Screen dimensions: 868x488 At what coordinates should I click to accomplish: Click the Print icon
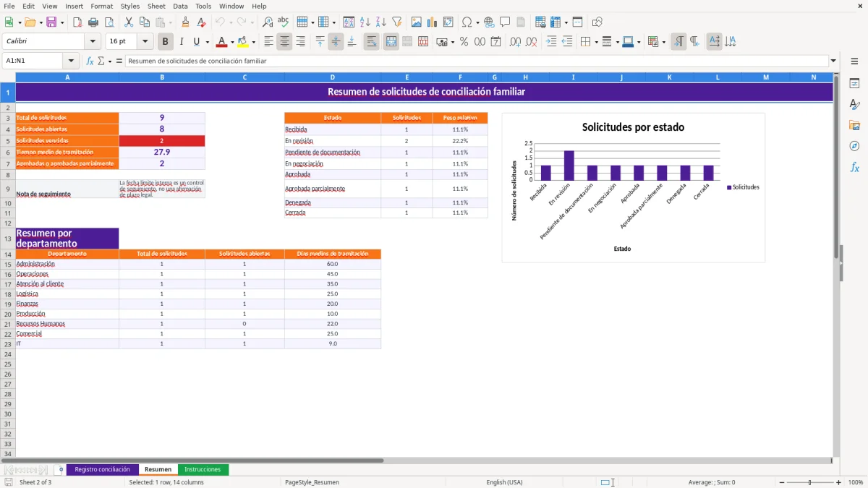[x=93, y=22]
